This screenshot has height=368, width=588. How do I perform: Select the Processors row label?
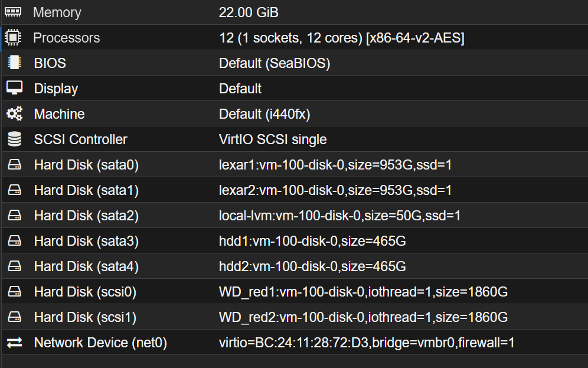coord(66,38)
